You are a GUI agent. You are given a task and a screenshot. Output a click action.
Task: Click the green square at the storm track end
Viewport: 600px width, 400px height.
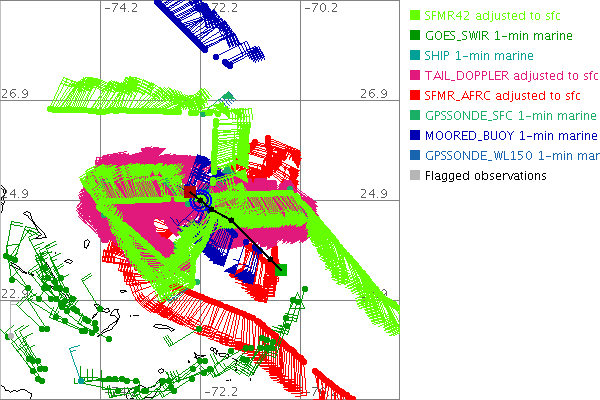(282, 269)
